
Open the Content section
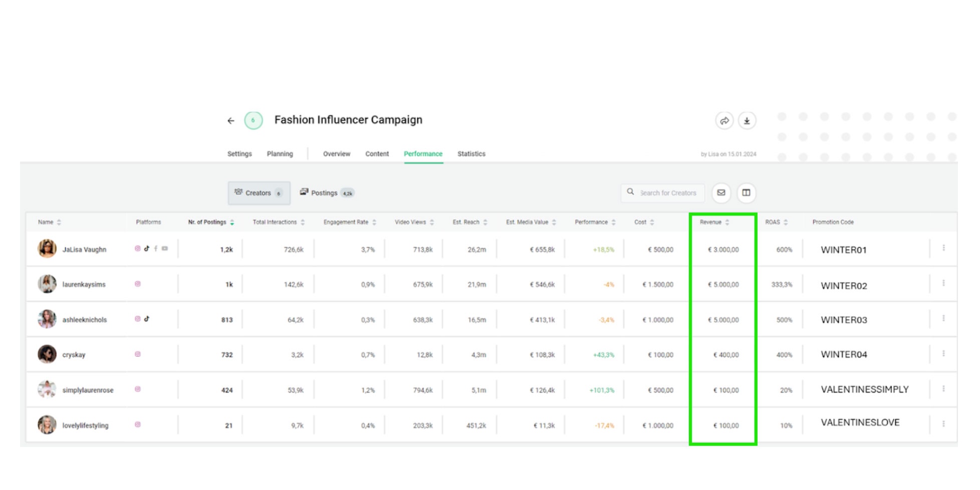tap(377, 154)
